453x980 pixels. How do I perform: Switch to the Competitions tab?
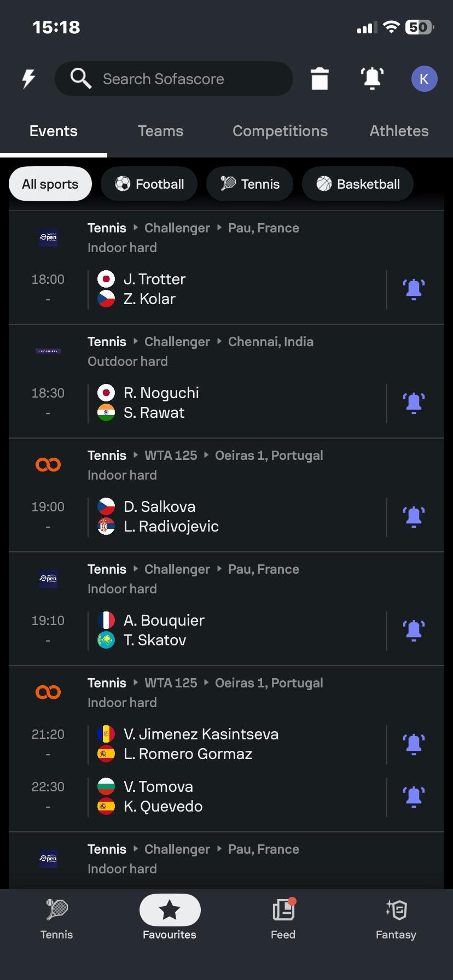tap(280, 131)
